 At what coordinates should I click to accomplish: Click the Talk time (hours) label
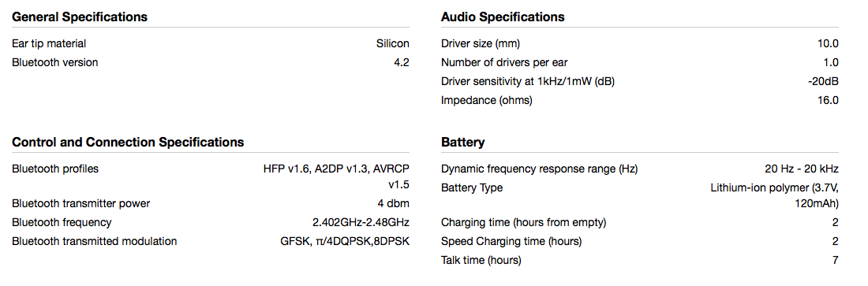coord(481,260)
